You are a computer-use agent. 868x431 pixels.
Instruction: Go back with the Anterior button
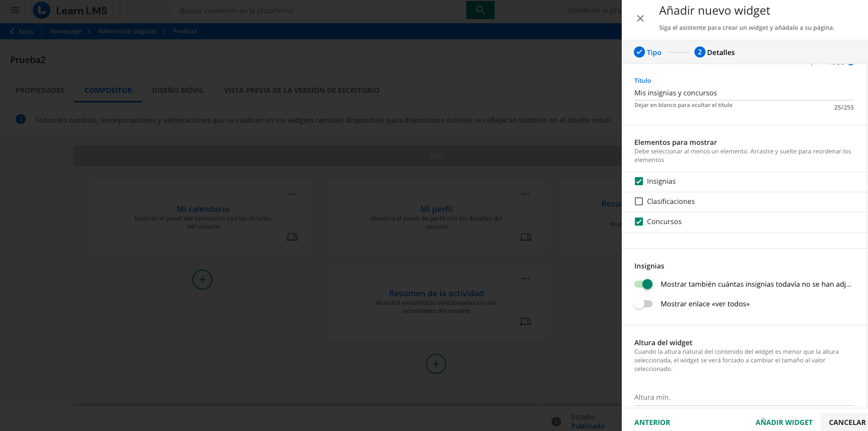[652, 422]
